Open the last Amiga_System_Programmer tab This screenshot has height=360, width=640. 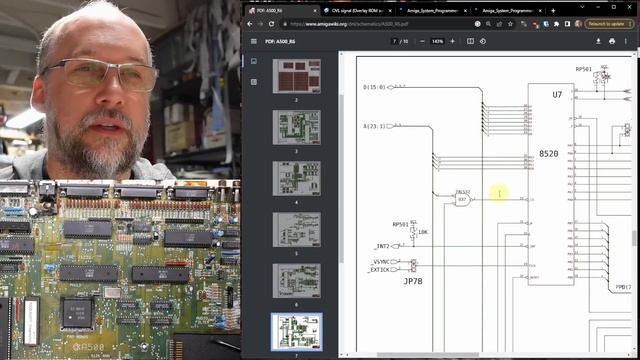508,11
